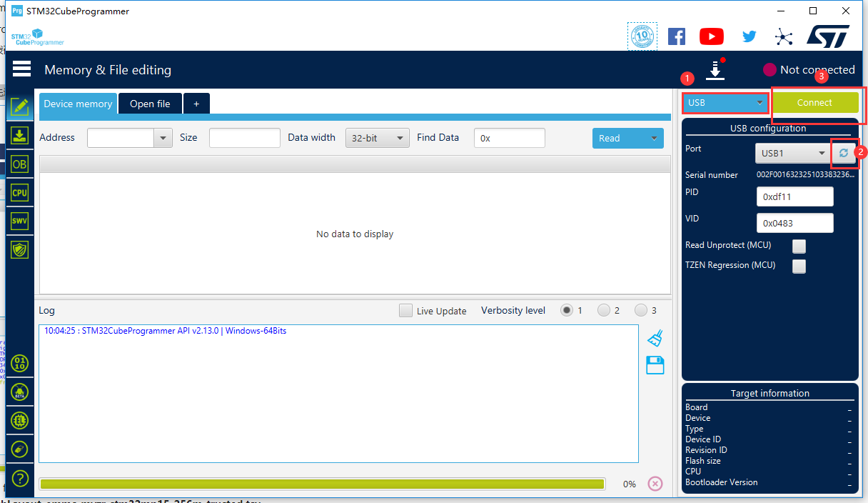
Task: Click the Address input field
Action: click(121, 138)
